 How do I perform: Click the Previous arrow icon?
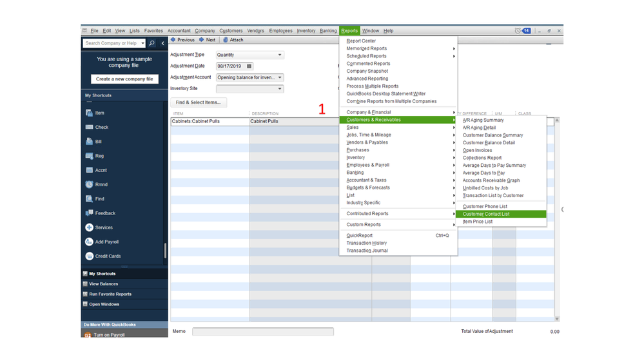(173, 40)
